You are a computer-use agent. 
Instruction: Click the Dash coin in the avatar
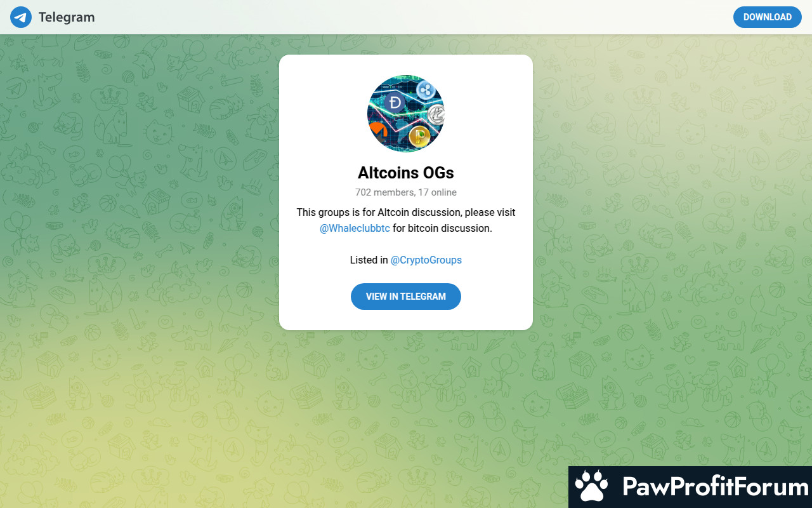click(x=395, y=102)
